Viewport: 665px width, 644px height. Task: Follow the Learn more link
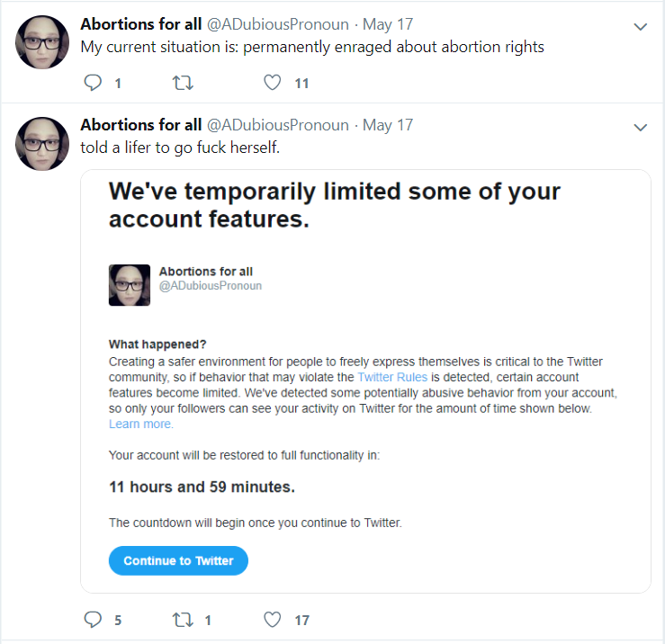click(140, 424)
